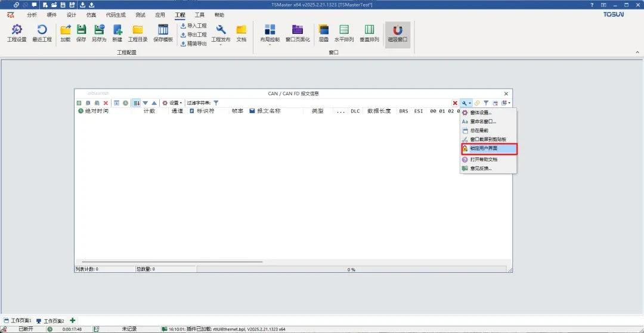Toggle 锁定用户界面 lock user interface
The image size is (644, 333).
[x=483, y=148]
